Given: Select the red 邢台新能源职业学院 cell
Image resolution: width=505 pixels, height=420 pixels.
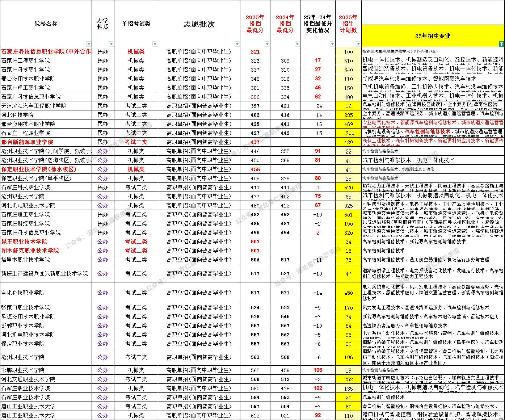Looking at the screenshot, I should [46, 142].
